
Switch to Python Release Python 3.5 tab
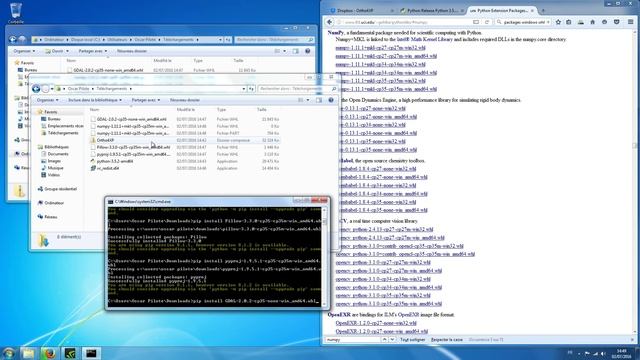431,10
